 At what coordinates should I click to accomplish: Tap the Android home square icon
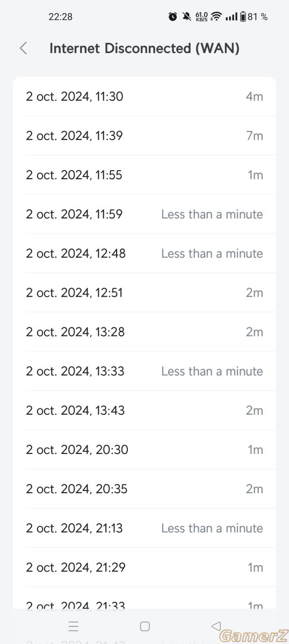pyautogui.click(x=144, y=626)
